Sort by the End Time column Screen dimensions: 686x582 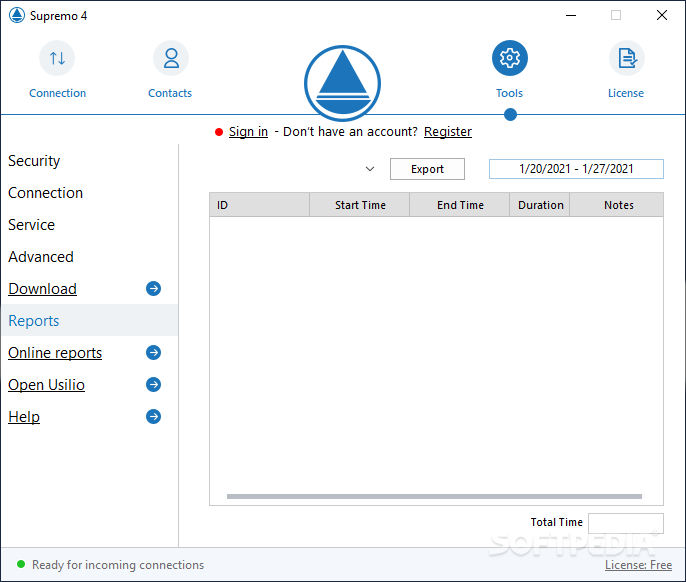click(460, 205)
